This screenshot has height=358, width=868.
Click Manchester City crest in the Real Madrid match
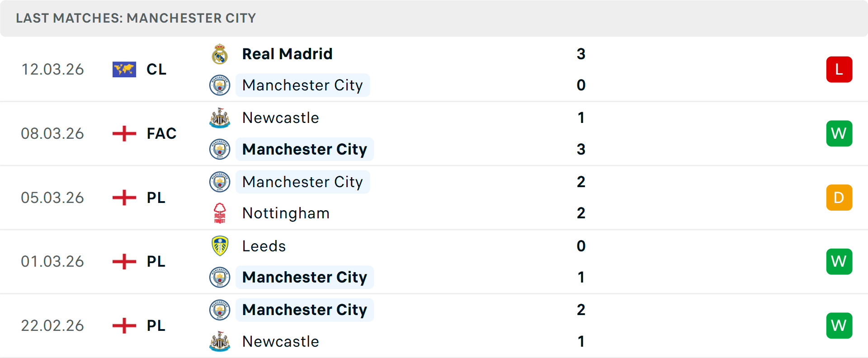click(220, 85)
